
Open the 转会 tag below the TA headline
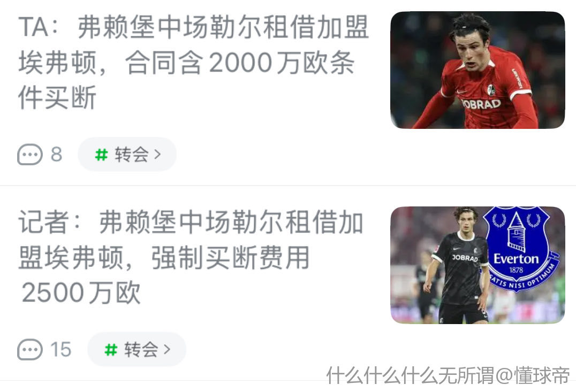pyautogui.click(x=127, y=155)
